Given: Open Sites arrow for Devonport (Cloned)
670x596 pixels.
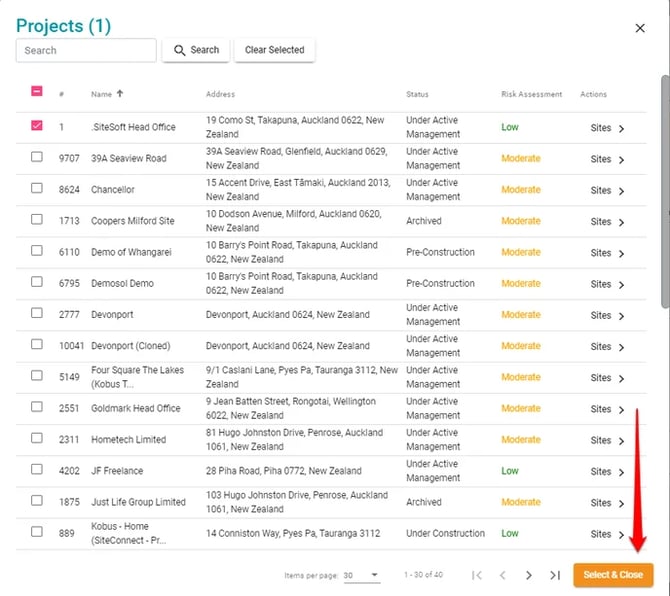Looking at the screenshot, I should 621,347.
